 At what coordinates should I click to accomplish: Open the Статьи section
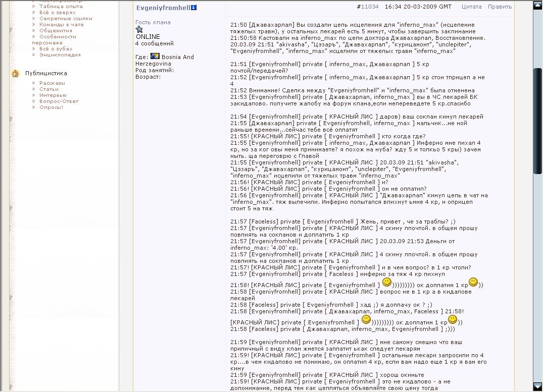tap(49, 89)
